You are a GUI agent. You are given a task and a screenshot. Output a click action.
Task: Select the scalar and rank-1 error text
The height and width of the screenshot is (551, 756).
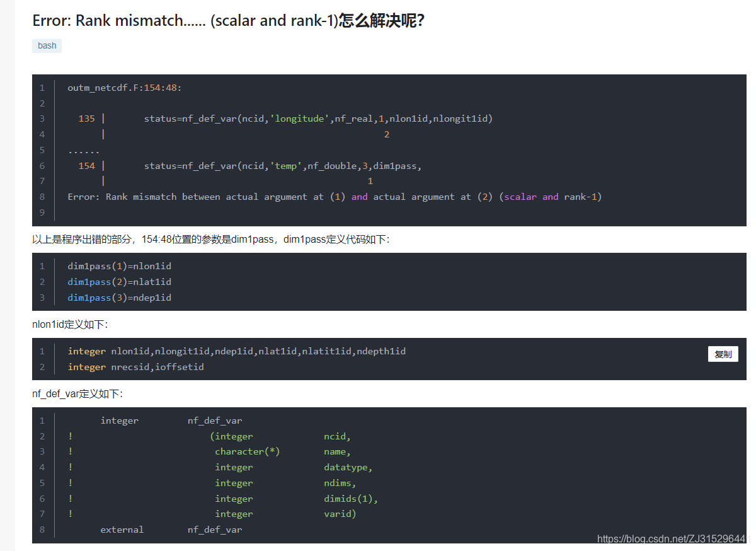click(553, 196)
